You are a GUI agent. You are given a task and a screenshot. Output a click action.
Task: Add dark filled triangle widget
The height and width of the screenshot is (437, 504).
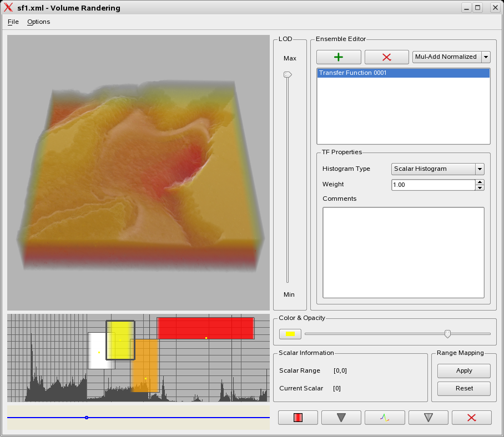coord(341,418)
